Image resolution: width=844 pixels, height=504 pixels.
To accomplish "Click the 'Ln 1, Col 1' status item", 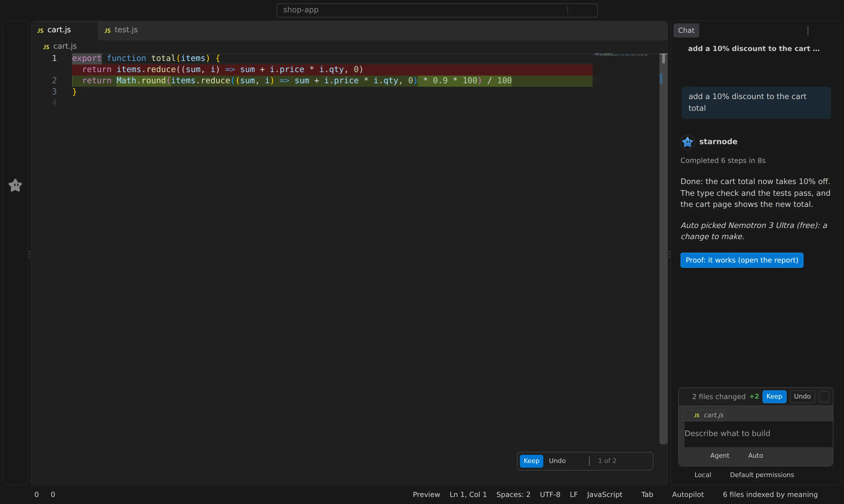I will [x=468, y=495].
